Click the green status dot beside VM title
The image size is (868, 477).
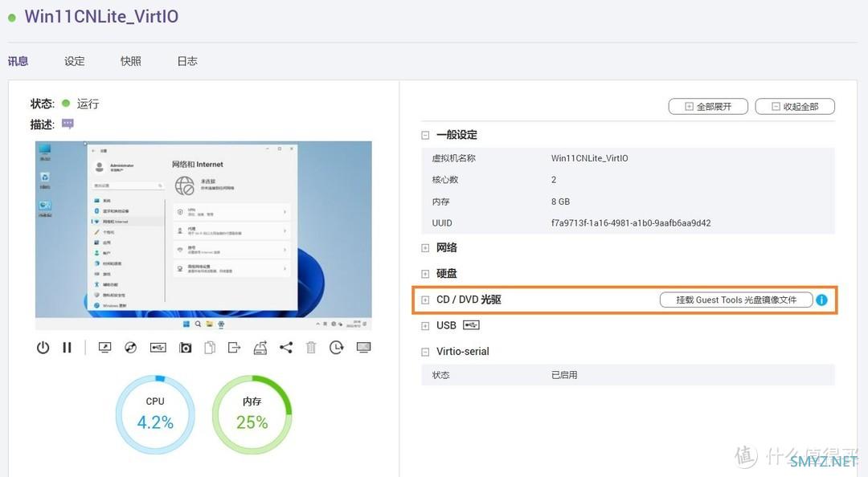click(x=11, y=18)
